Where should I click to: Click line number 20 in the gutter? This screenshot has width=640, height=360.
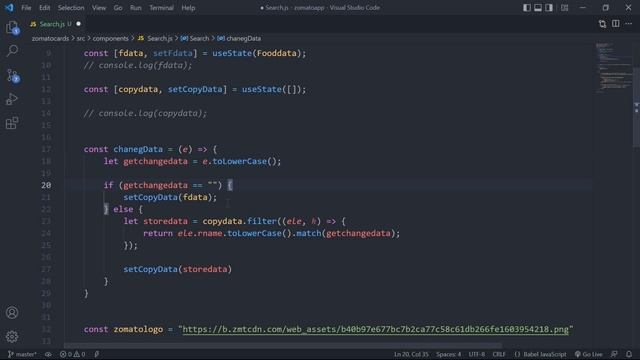pyautogui.click(x=46, y=185)
